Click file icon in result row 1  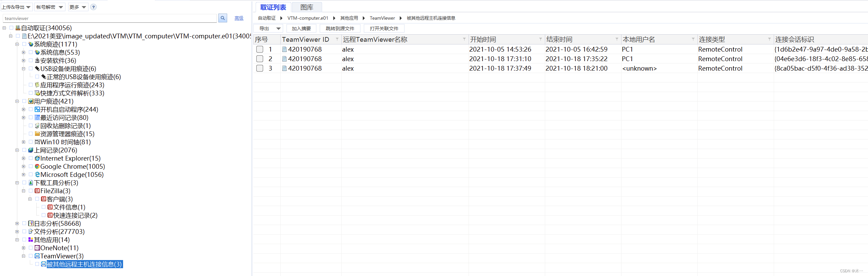pyautogui.click(x=284, y=49)
